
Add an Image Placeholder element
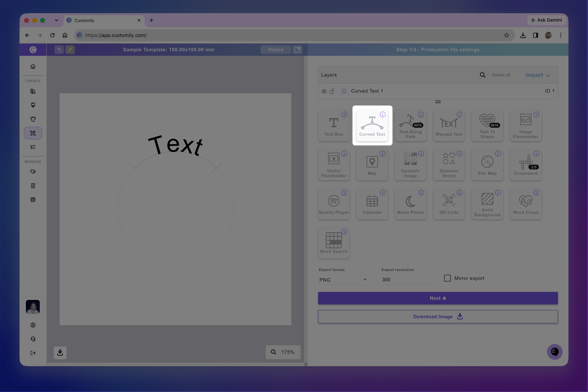(x=526, y=126)
